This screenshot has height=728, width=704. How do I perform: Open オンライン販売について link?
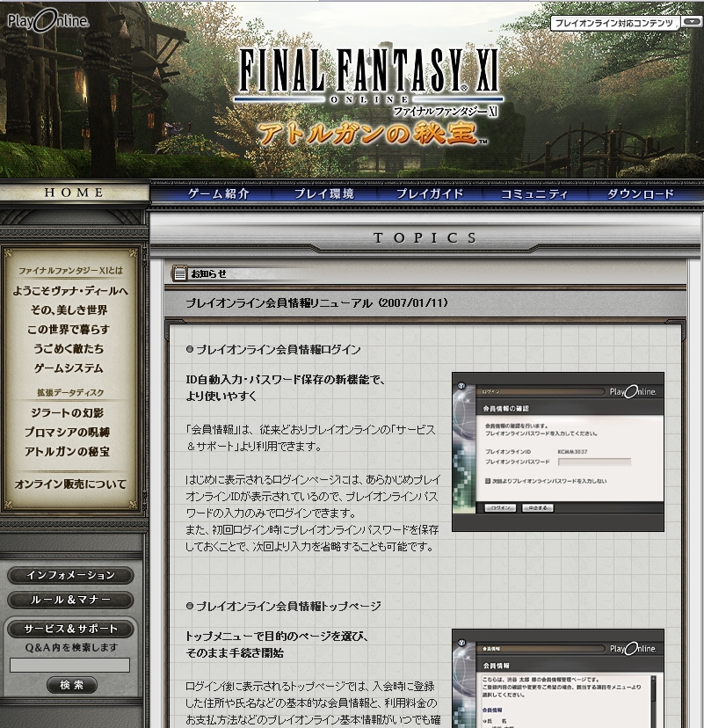pos(70,484)
